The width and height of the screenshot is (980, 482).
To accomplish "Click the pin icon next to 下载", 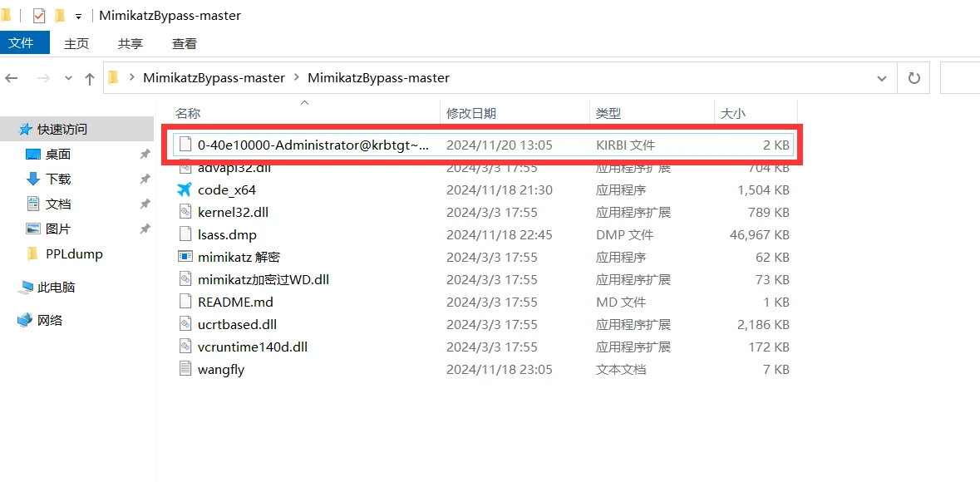I will [x=145, y=180].
